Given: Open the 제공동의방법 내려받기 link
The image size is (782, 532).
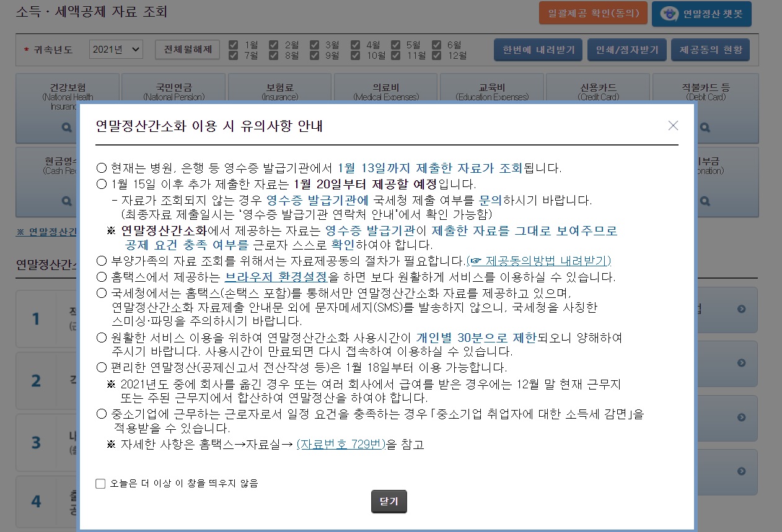Looking at the screenshot, I should click(538, 261).
